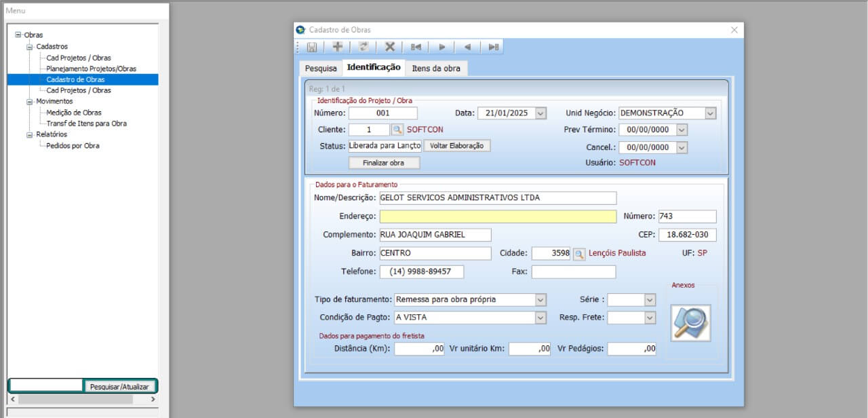
Task: Collapse the Movimentos tree node
Action: coord(29,102)
